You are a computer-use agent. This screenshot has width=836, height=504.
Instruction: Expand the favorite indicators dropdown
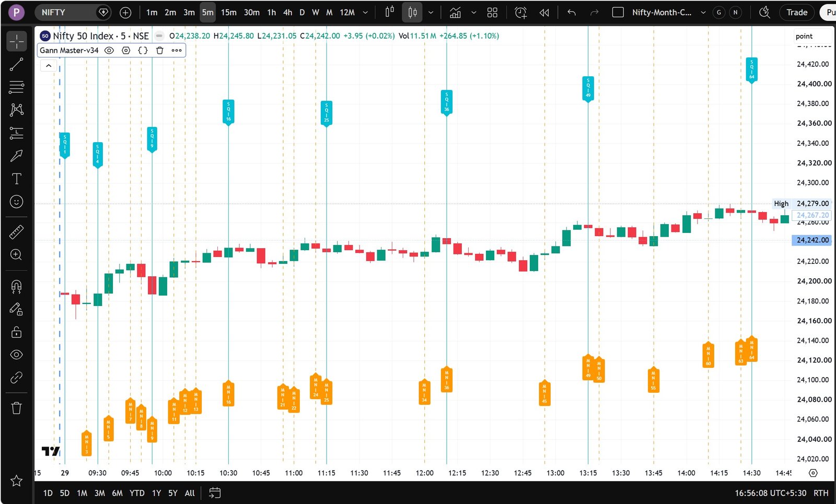[x=473, y=12]
